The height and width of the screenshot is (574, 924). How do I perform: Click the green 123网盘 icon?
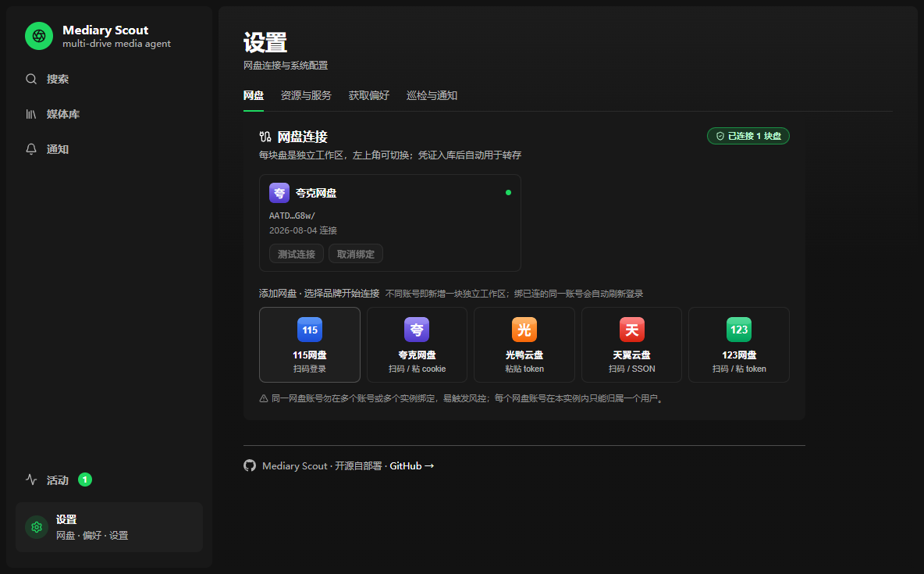point(739,330)
